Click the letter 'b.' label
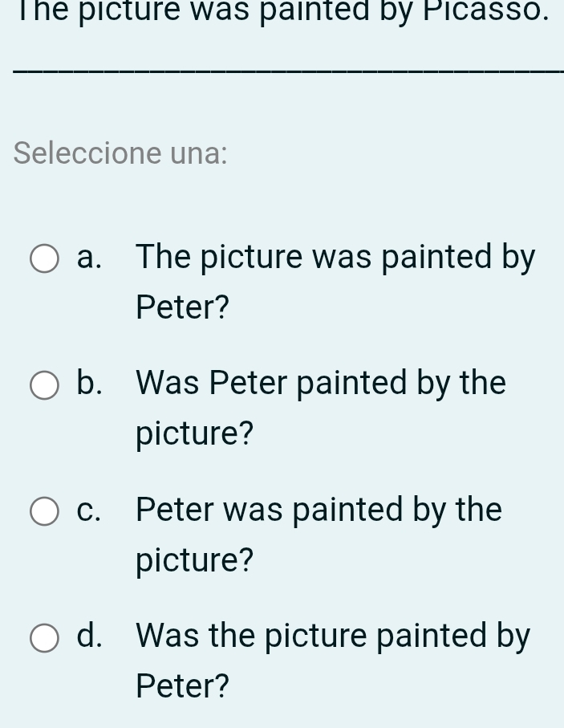Viewport: 564px width, 728px height. coord(89,384)
